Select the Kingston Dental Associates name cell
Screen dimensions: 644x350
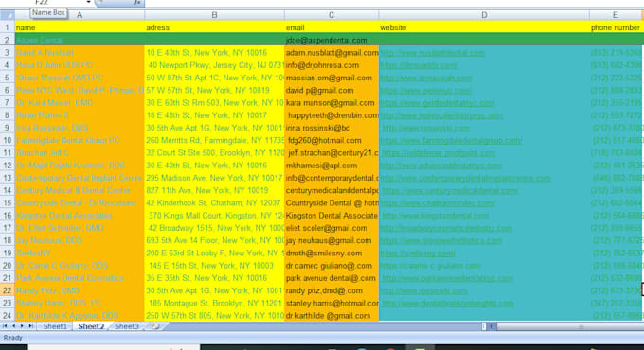click(x=80, y=216)
